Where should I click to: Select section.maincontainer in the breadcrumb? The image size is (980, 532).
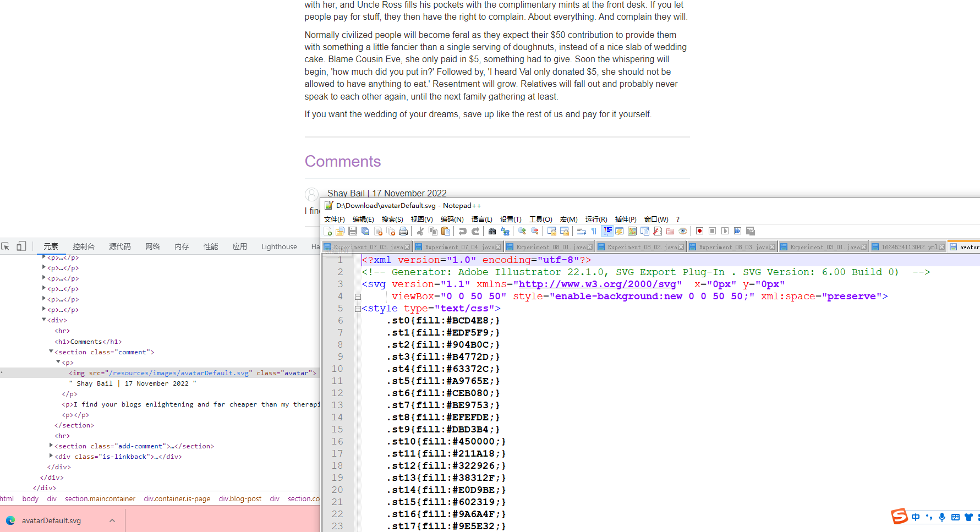point(100,498)
